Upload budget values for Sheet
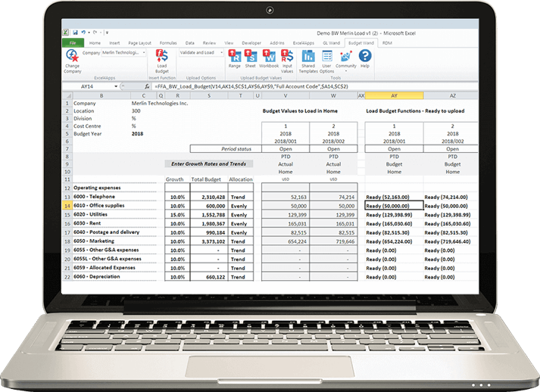This screenshot has width=540, height=392. pyautogui.click(x=251, y=55)
